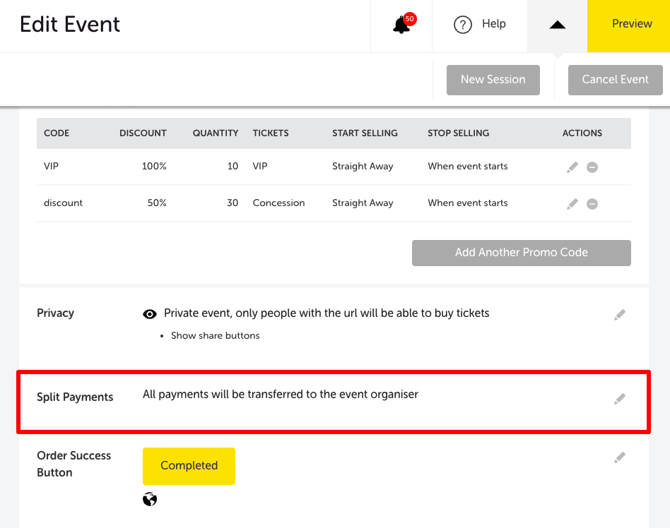Click 'All payments will be transferred' text
This screenshot has width=670, height=528.
(x=280, y=394)
